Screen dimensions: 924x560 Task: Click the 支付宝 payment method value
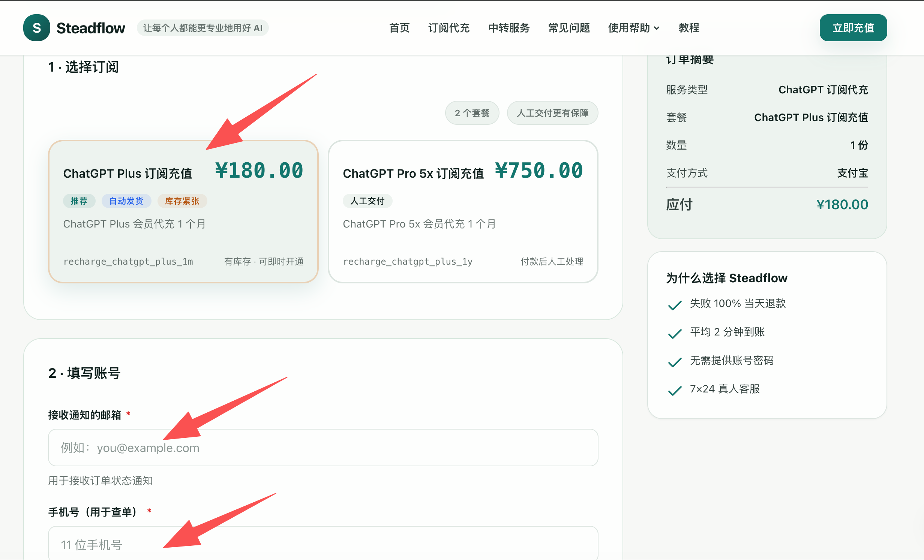[853, 173]
